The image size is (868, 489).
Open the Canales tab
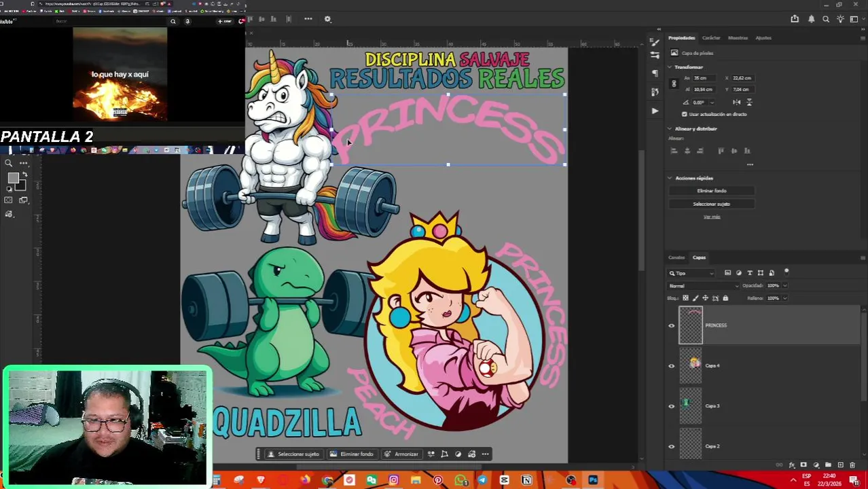pyautogui.click(x=676, y=257)
